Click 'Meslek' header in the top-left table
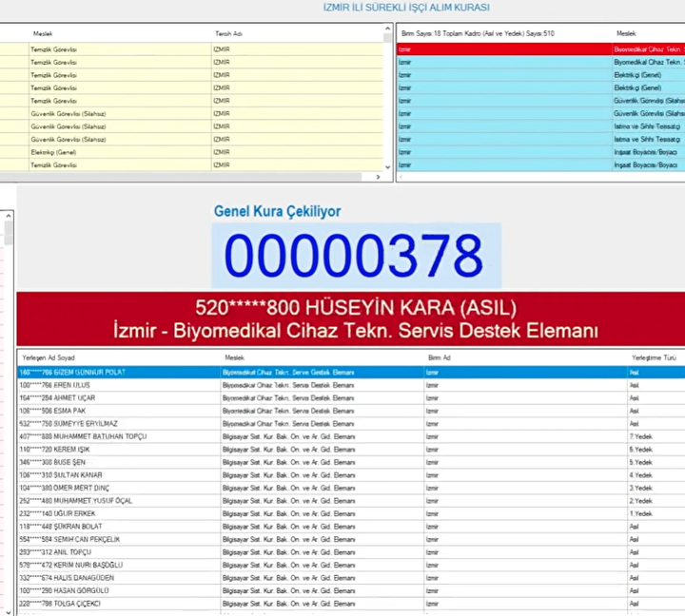The width and height of the screenshot is (685, 616). pos(43,33)
